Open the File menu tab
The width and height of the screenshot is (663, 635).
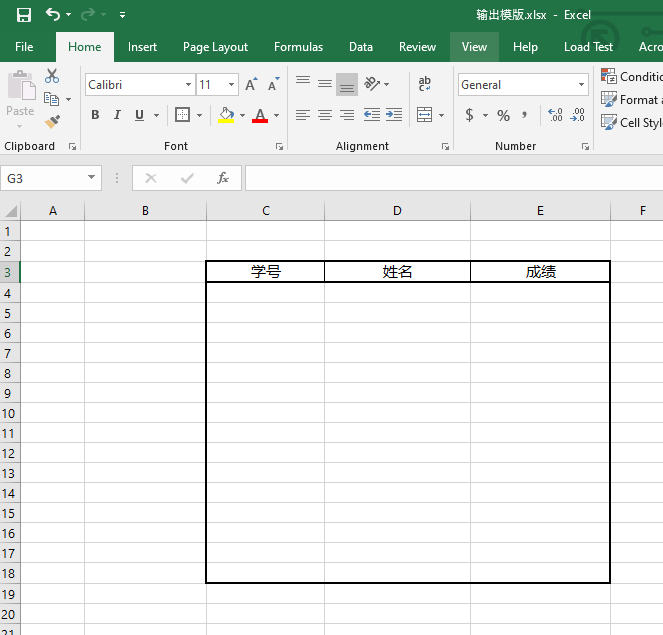[x=24, y=47]
